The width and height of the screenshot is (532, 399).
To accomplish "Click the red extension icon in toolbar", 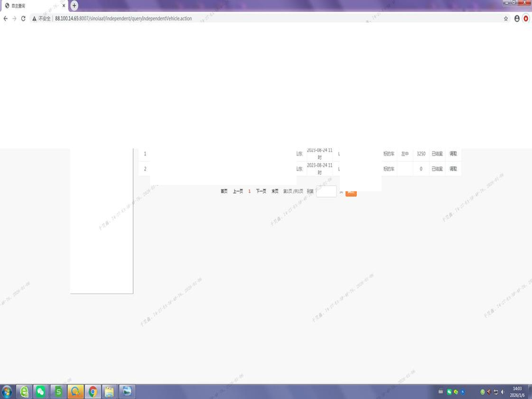I will tap(526, 19).
